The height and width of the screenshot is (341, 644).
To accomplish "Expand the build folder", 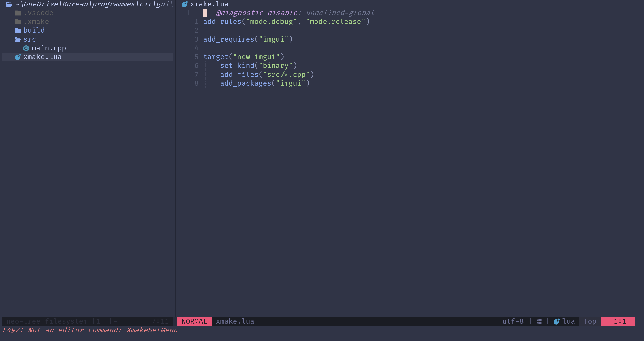I will [x=34, y=30].
